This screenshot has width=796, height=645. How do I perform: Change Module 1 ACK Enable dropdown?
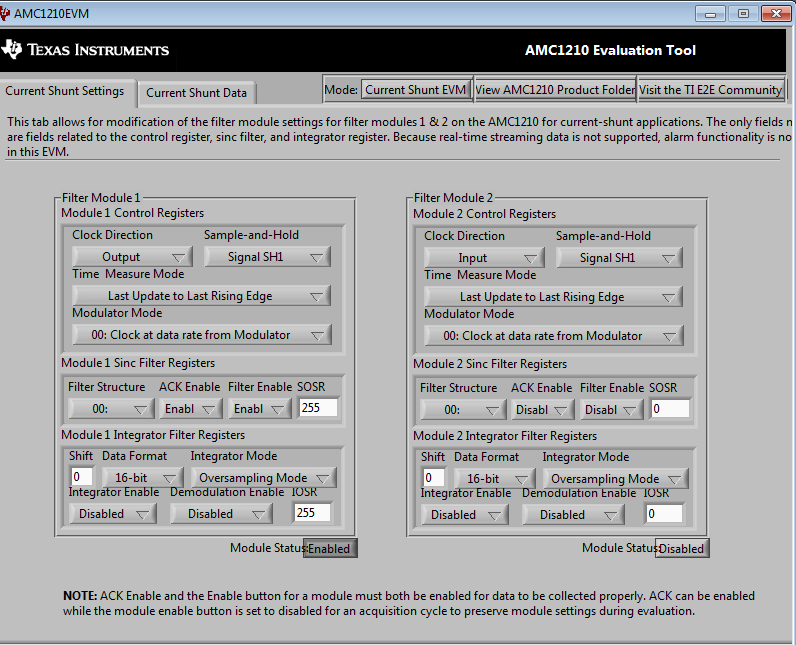pos(190,409)
